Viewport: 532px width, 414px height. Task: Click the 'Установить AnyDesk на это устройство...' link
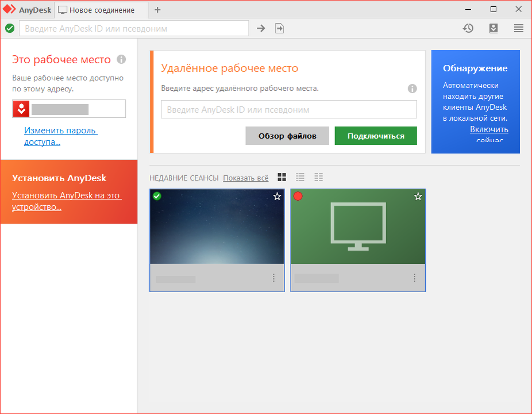[x=67, y=201]
